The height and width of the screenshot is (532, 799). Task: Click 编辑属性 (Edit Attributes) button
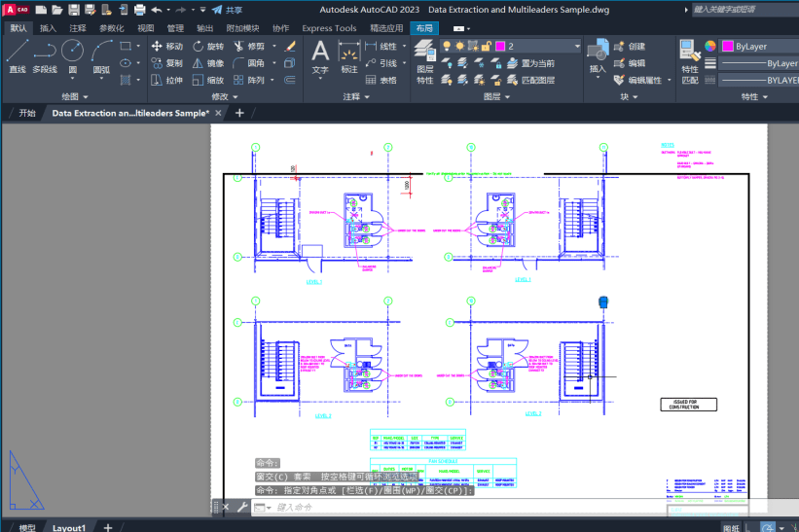(x=638, y=80)
